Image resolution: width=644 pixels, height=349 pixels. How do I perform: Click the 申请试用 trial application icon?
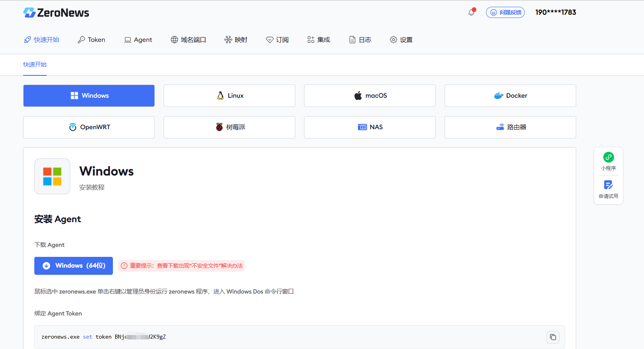click(x=608, y=189)
